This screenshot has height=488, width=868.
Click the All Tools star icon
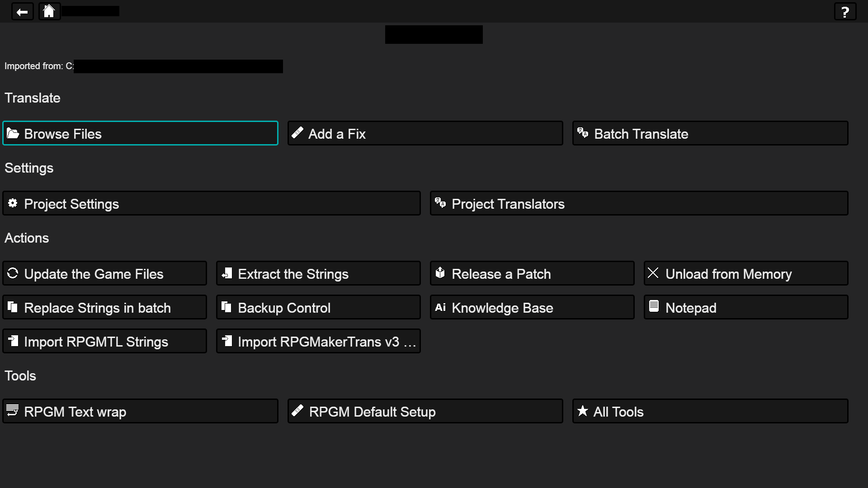[582, 411]
